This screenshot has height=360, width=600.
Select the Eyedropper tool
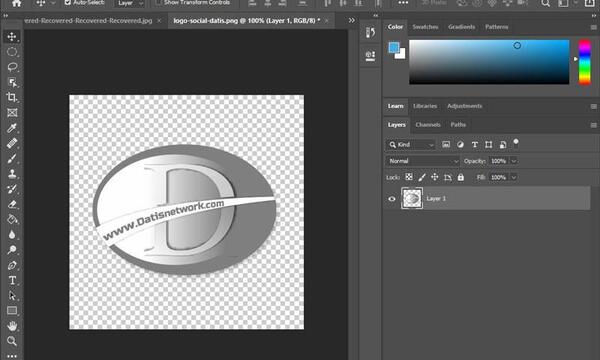pos(12,128)
